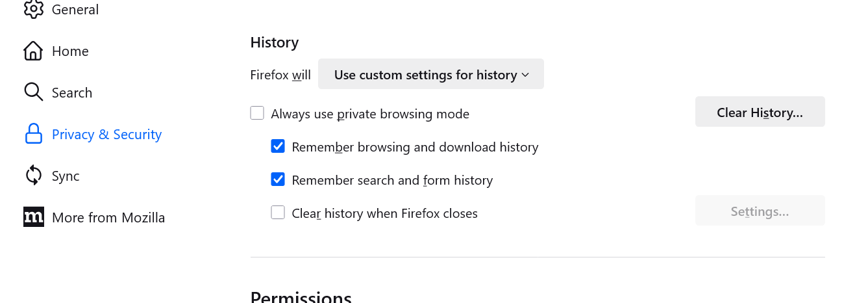Click the chevron on the history dropdown

click(525, 75)
